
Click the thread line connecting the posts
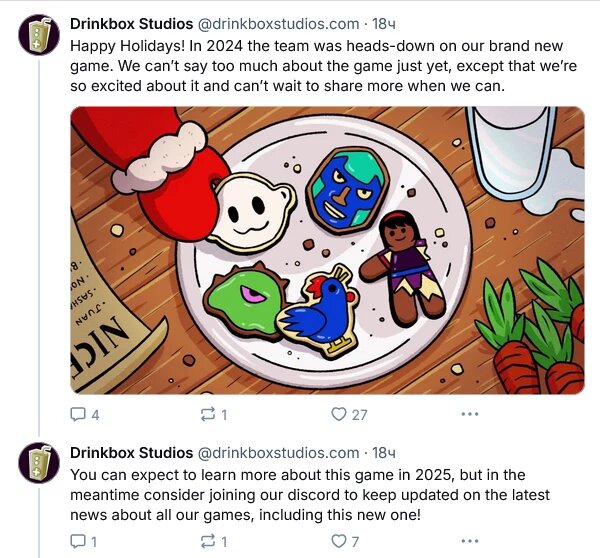point(39,250)
